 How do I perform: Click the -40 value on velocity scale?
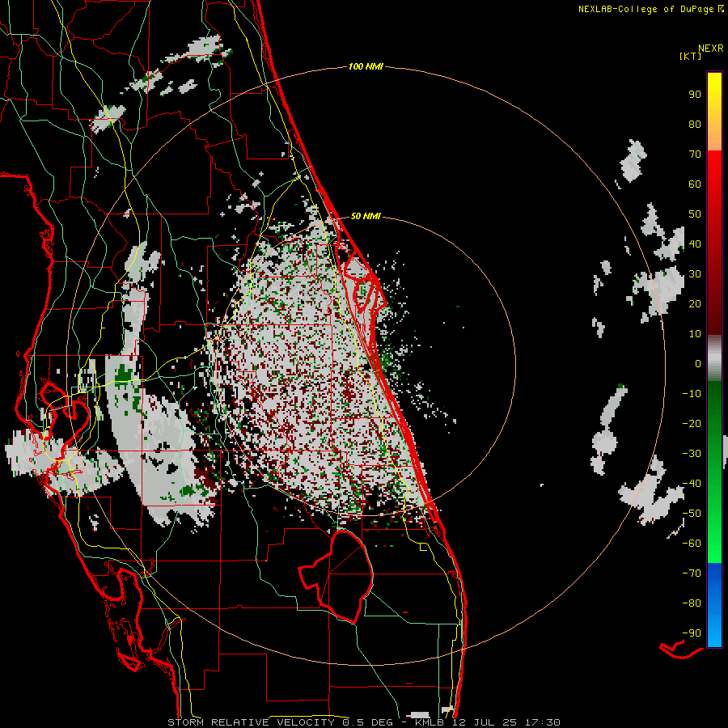pos(692,484)
